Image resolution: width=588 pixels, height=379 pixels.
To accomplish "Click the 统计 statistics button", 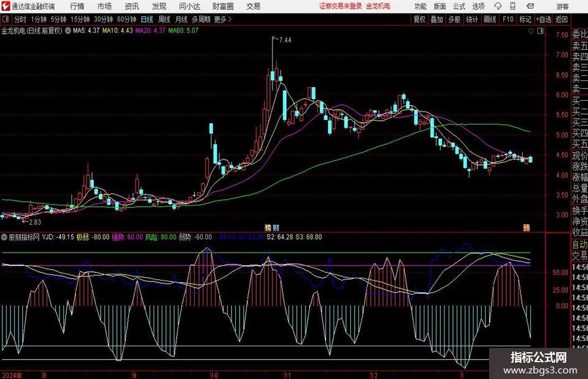I will [x=472, y=19].
